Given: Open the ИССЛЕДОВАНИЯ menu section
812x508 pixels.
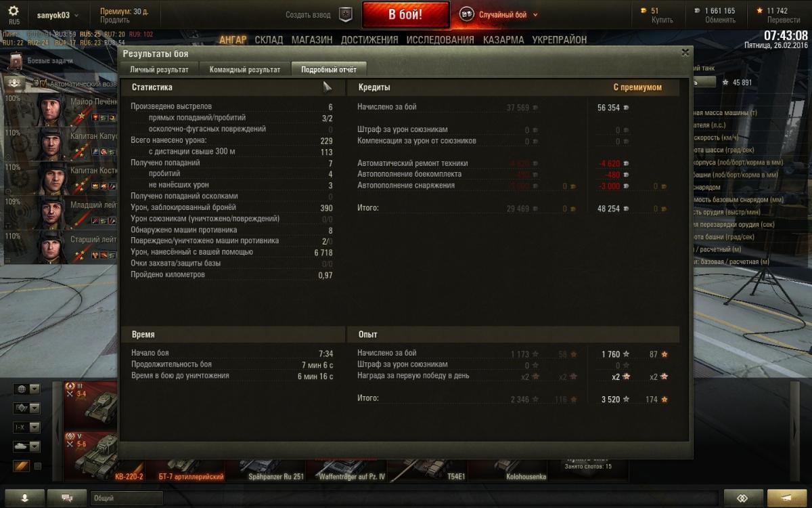Looking at the screenshot, I should point(440,40).
